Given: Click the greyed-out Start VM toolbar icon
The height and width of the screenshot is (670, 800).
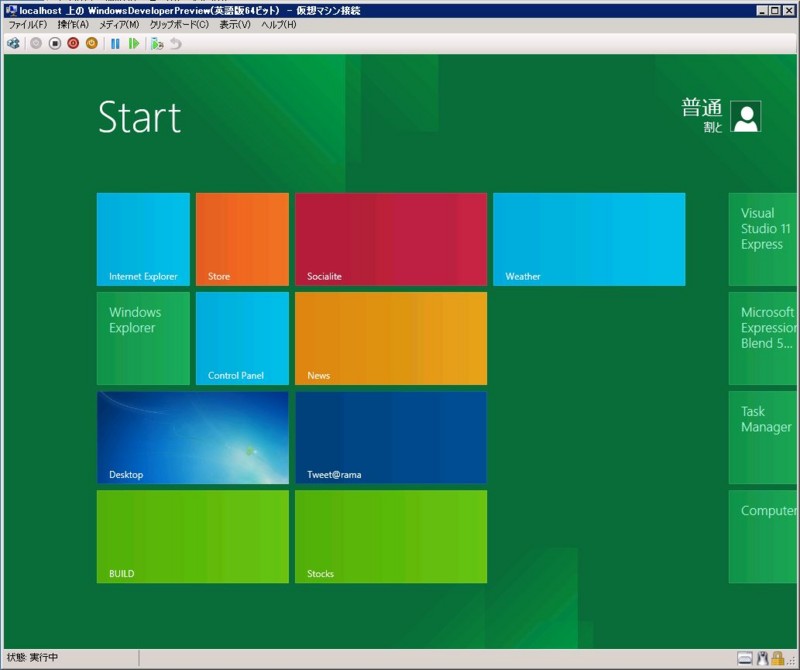Looking at the screenshot, I should coord(36,44).
